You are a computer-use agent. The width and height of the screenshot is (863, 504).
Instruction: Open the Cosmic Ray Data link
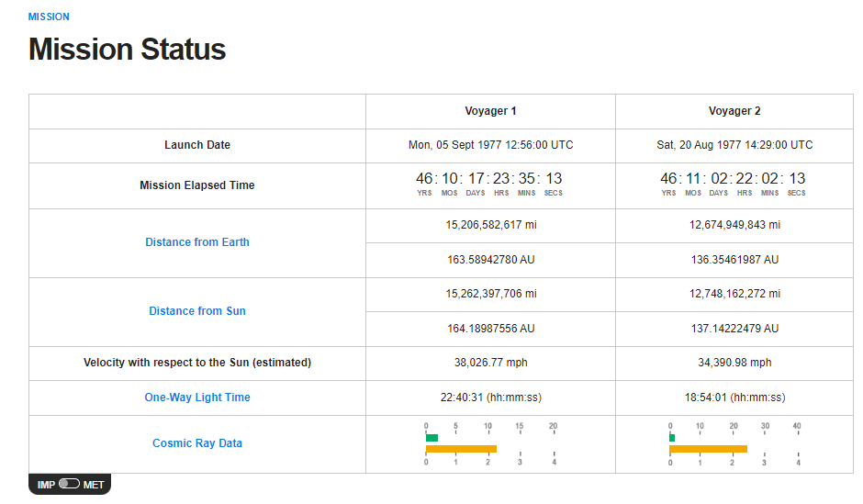tap(197, 443)
